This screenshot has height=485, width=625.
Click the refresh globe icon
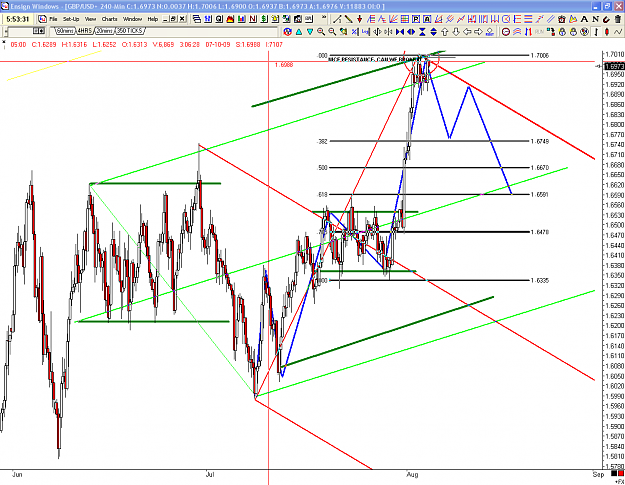pyautogui.click(x=287, y=31)
